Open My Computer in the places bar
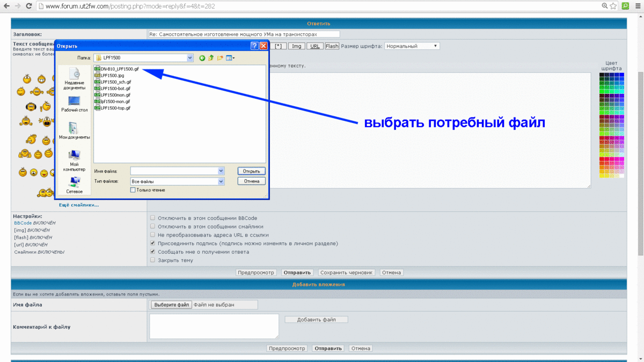 click(x=74, y=160)
